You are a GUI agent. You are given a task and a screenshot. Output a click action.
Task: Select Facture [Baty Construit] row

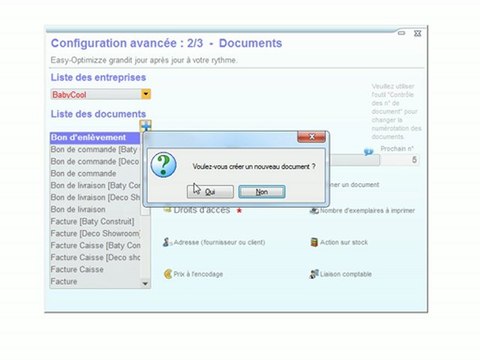pos(95,222)
